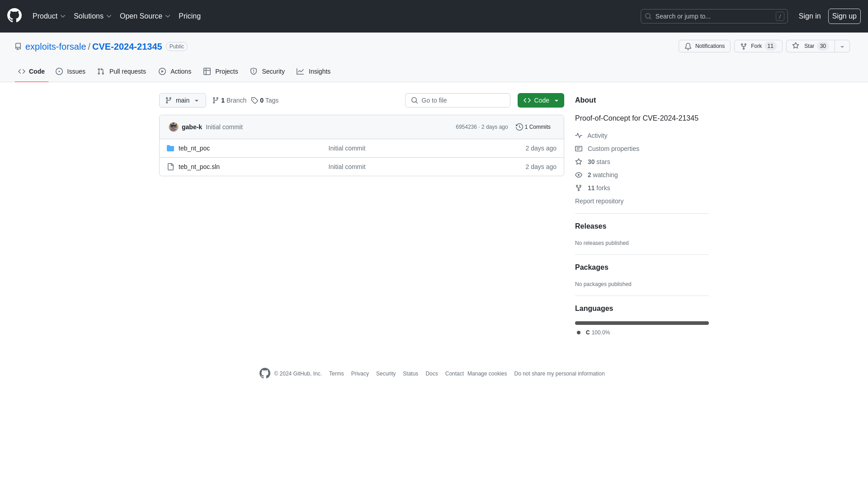Click the Projects table icon
The image size is (868, 488).
click(207, 71)
